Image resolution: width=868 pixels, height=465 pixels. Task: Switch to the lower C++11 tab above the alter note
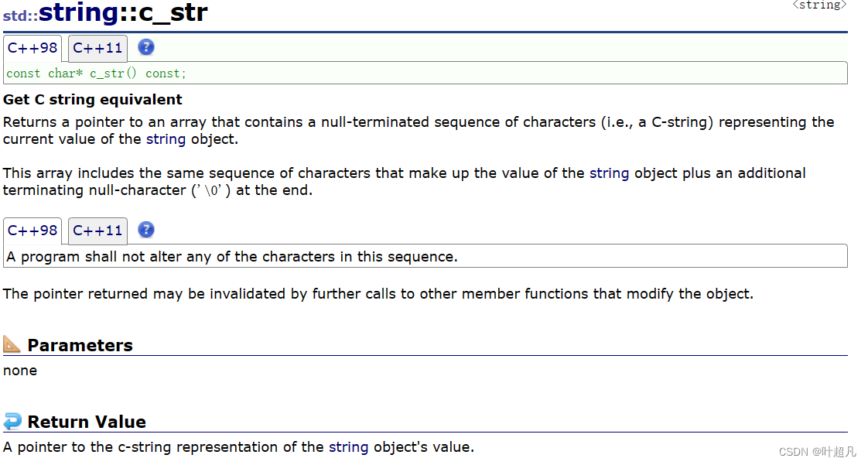click(x=97, y=231)
